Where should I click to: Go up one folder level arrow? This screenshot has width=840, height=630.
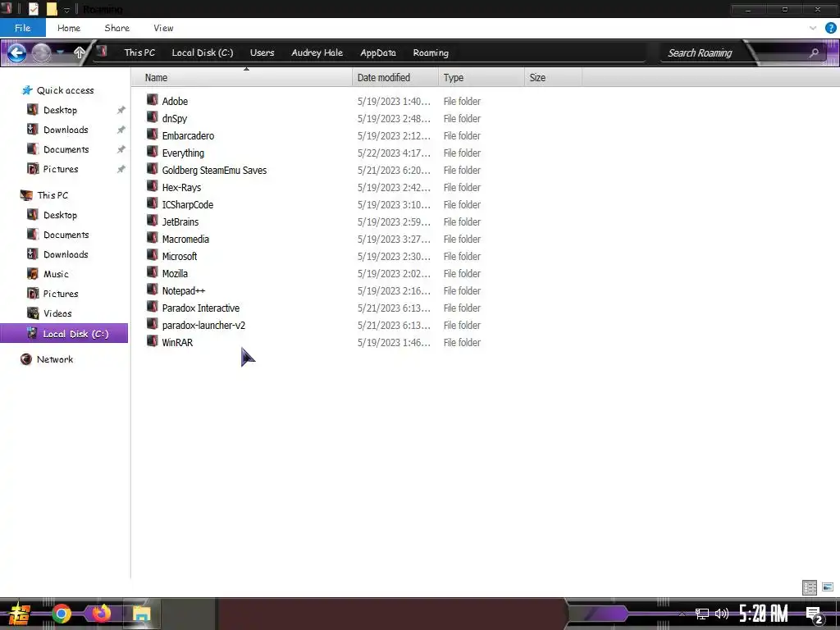click(x=80, y=52)
